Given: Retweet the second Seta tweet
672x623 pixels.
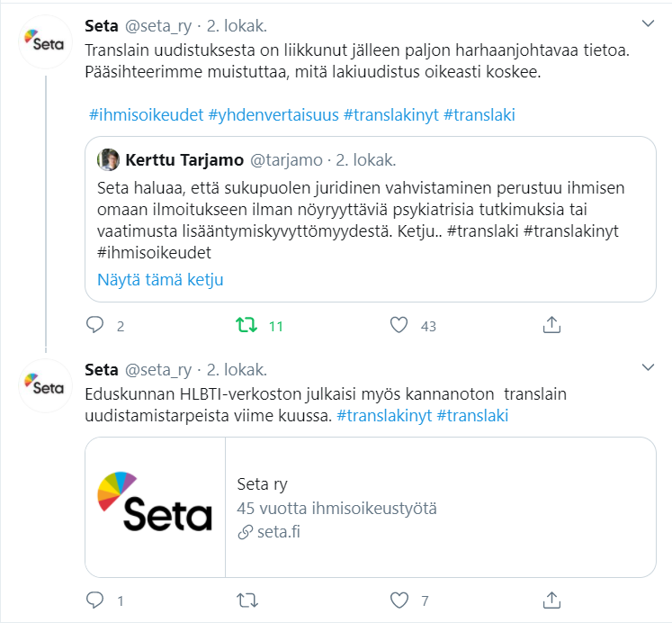Looking at the screenshot, I should point(246,600).
